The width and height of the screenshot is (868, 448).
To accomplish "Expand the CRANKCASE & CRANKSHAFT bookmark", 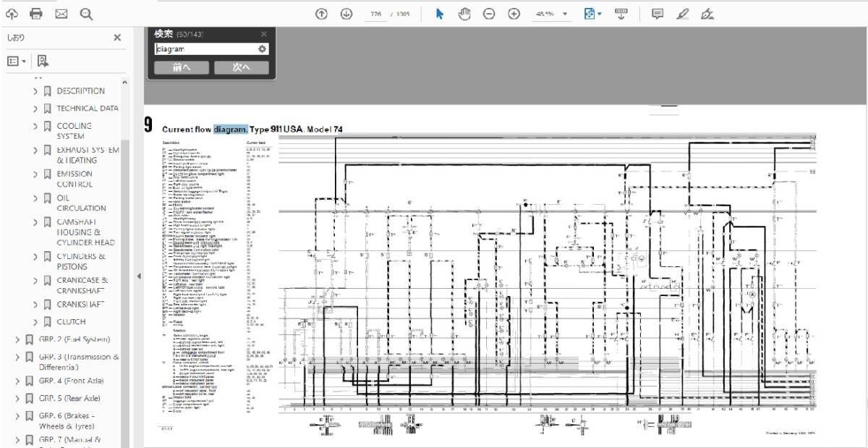I will 35,280.
